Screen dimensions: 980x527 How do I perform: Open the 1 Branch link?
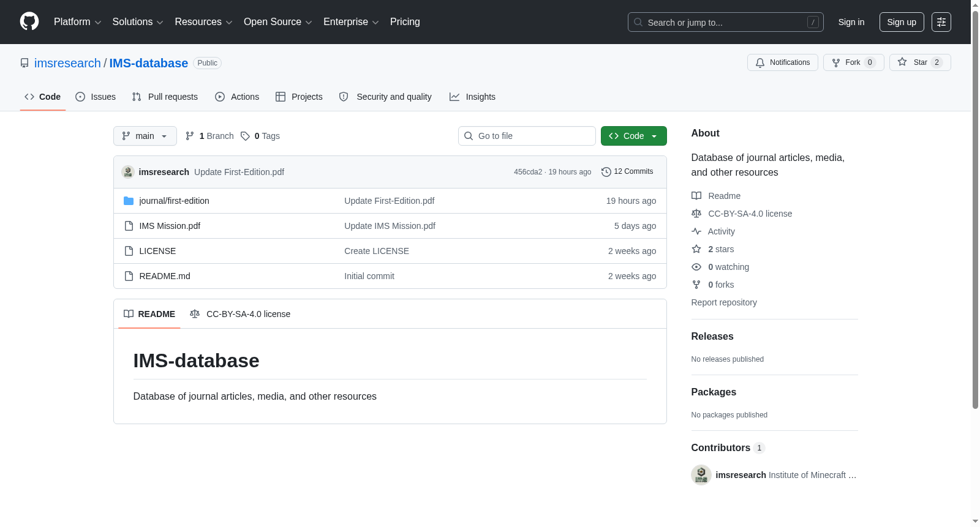tap(209, 136)
